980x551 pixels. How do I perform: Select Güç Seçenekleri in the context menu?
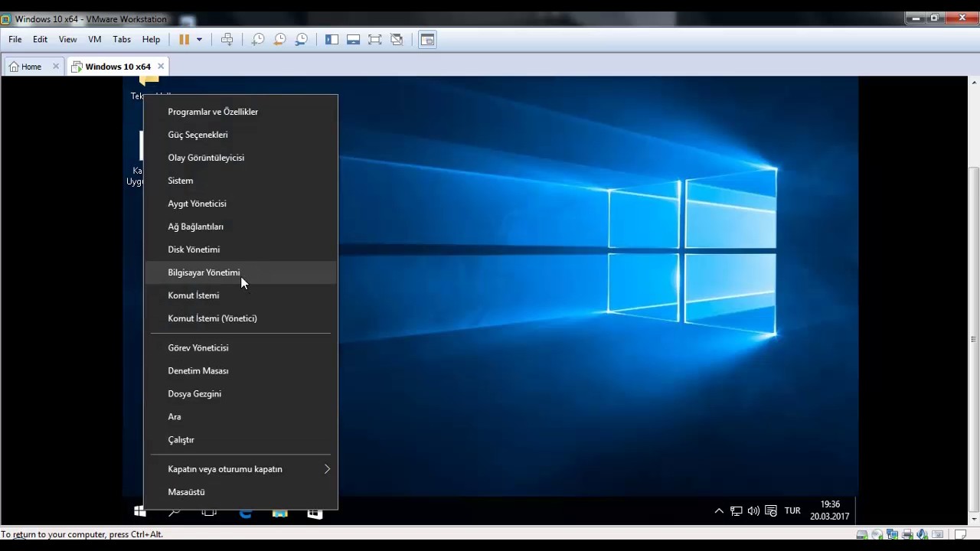pyautogui.click(x=240, y=135)
